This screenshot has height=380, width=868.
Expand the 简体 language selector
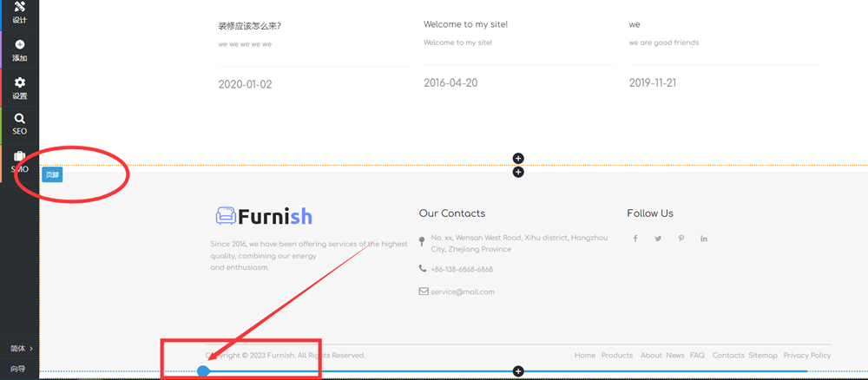pos(21,349)
